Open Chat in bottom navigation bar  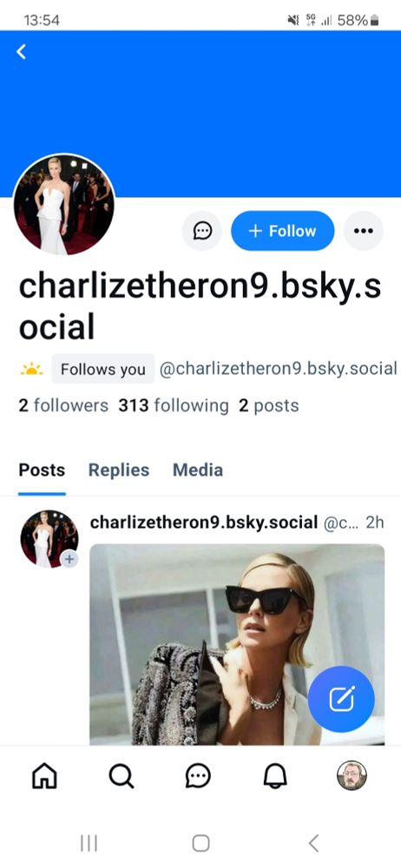click(x=198, y=775)
